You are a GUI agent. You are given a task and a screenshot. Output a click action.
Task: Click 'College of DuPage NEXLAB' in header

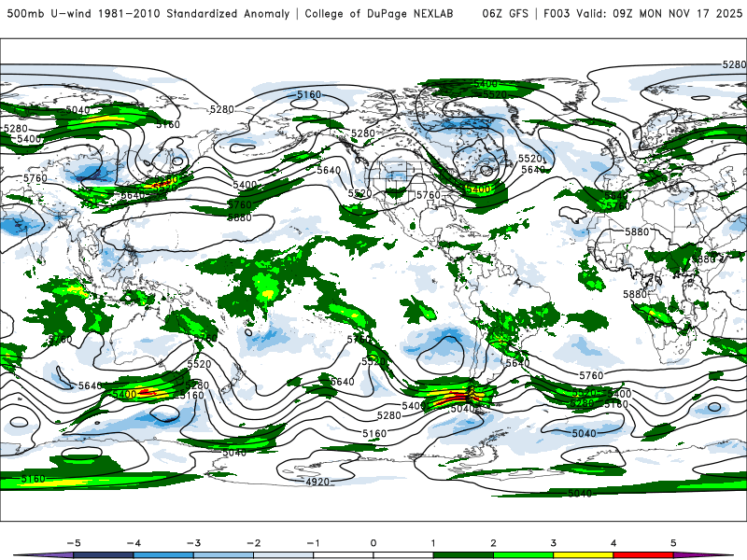pos(379,14)
